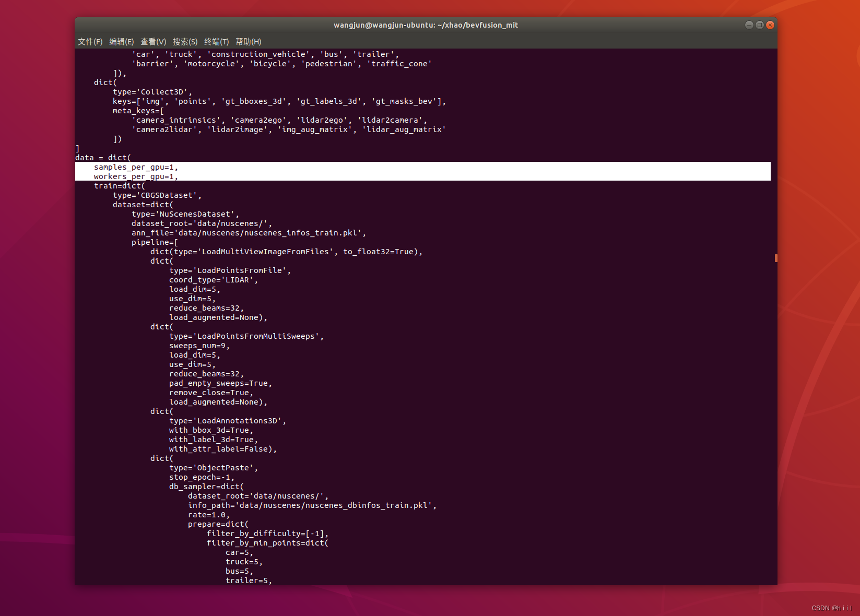Minimize the terminal window
The image size is (860, 616).
coord(749,25)
